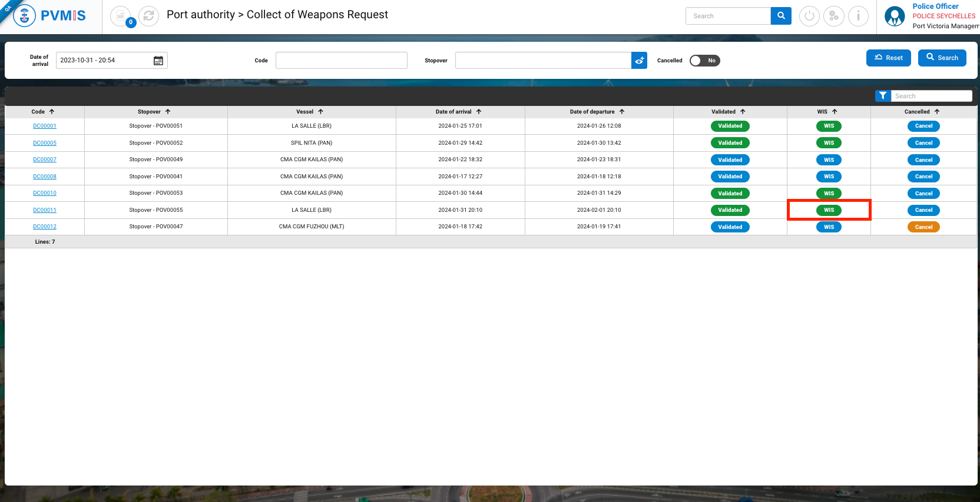Open the DC00001 request link
Screen dimensions: 980x502
point(45,126)
